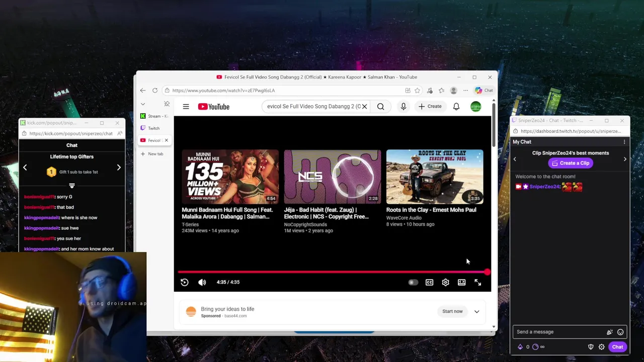This screenshot has width=644, height=362.
Task: Click the Create a Clip button
Action: [x=571, y=163]
